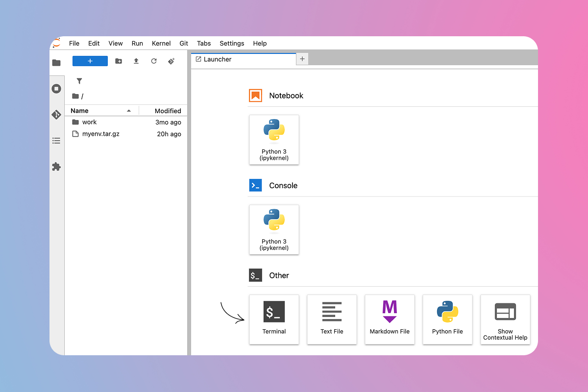Click the file filter funnel icon

(79, 81)
